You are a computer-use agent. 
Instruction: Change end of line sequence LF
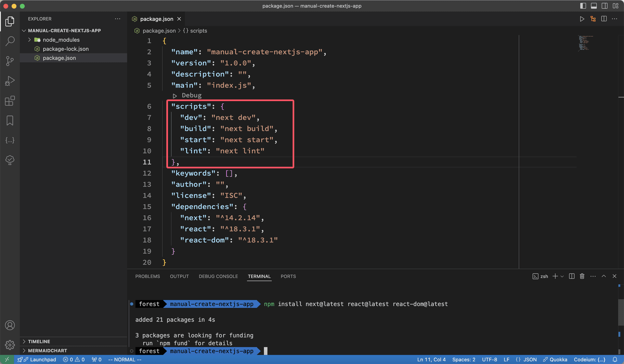[506, 359]
